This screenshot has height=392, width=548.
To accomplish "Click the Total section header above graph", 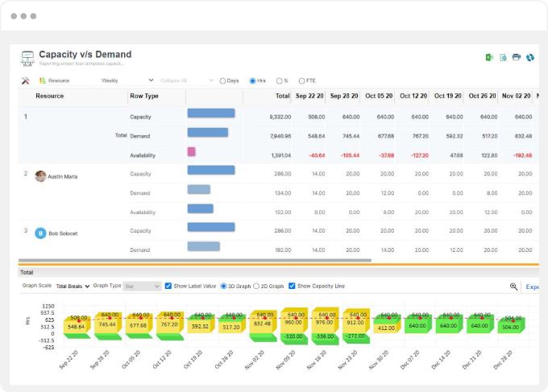I will tap(27, 272).
